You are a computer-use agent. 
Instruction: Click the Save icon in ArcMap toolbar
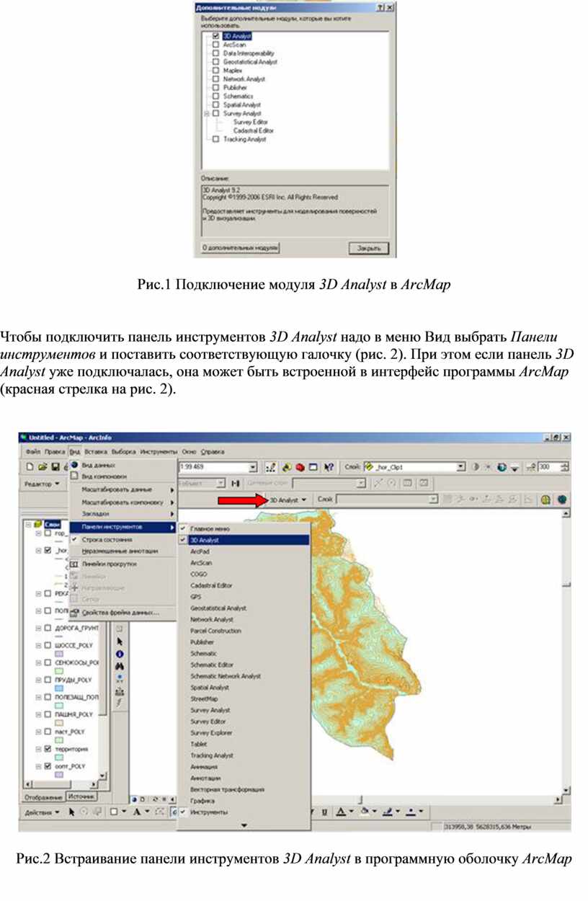[x=54, y=467]
